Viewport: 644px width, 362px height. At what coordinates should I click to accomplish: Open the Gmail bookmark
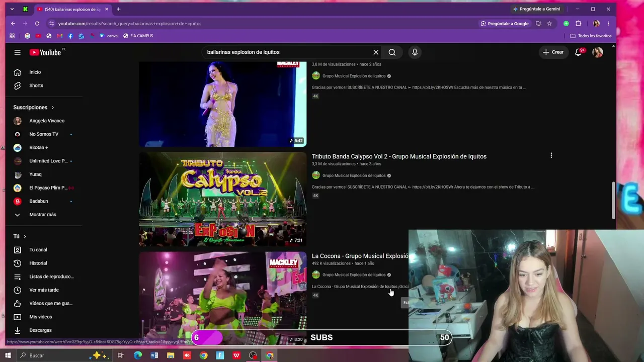point(60,36)
